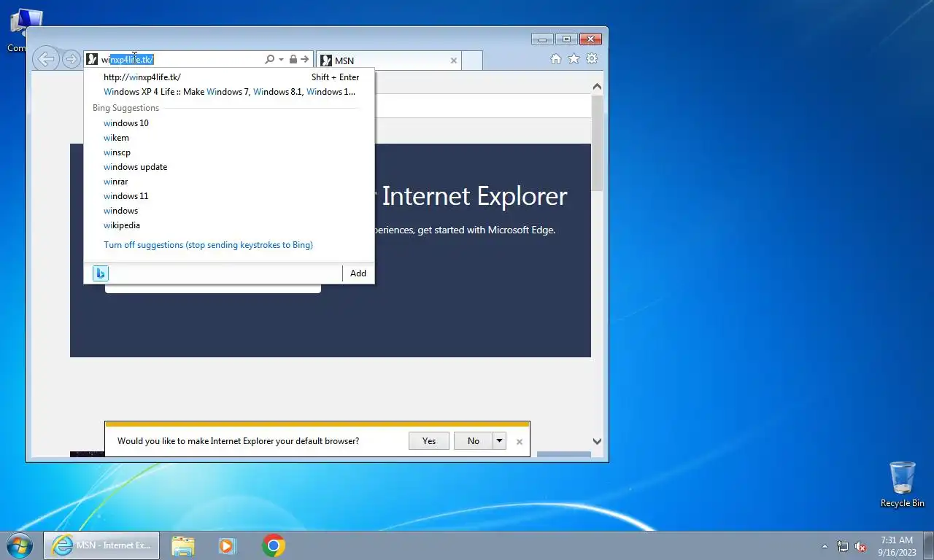Viewport: 934px width, 560px height.
Task: Click the security lock icon in address bar
Action: [293, 60]
